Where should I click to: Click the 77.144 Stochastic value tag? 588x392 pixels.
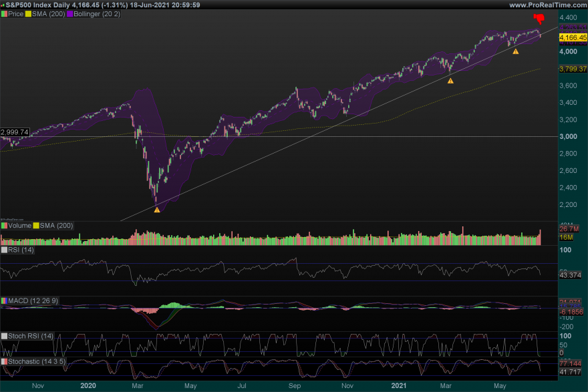pos(571,363)
